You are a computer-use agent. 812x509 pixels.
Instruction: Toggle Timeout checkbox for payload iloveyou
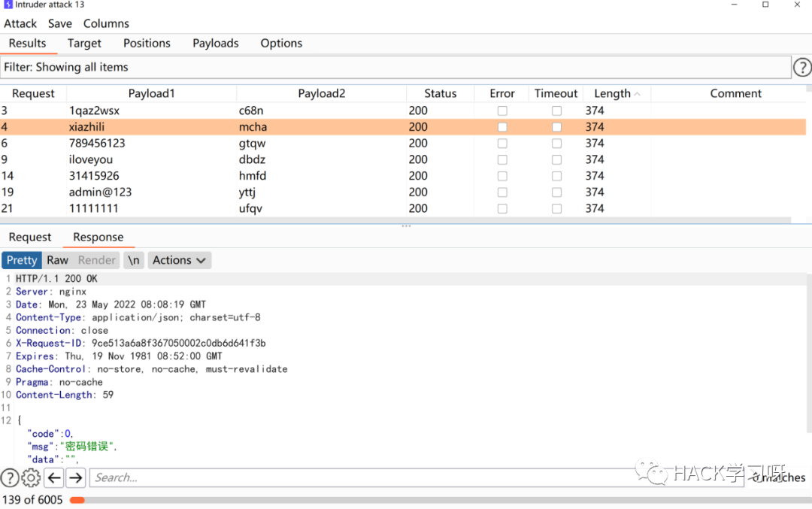[556, 159]
